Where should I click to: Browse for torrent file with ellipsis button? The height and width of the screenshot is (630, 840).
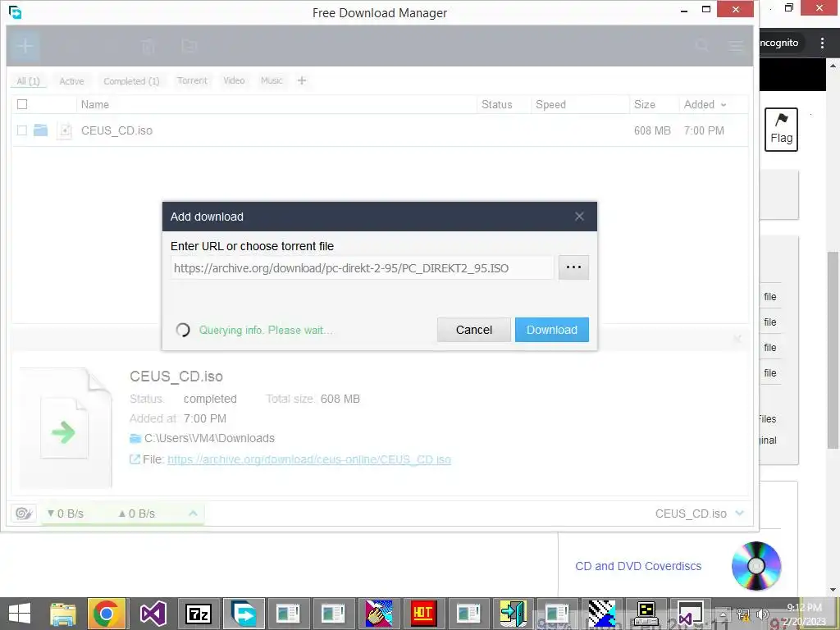click(573, 267)
